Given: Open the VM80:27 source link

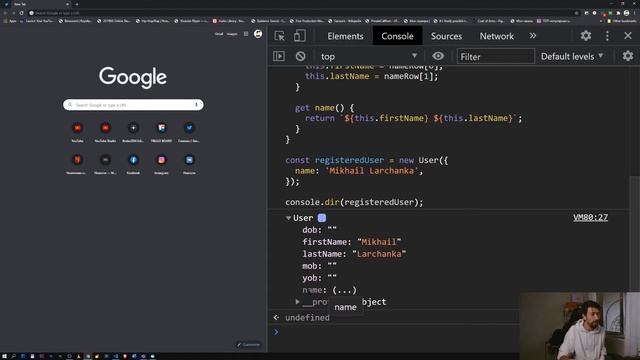Looking at the screenshot, I should [590, 218].
